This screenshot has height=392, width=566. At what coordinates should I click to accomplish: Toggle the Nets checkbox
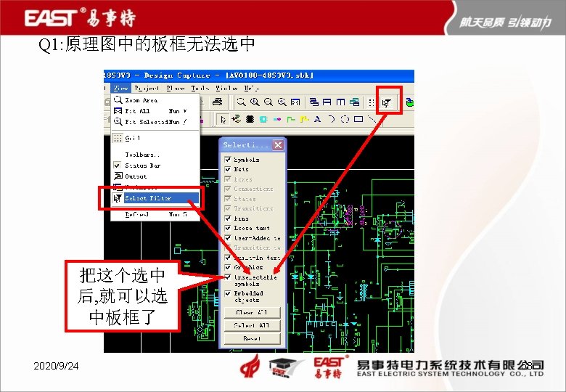(x=227, y=169)
